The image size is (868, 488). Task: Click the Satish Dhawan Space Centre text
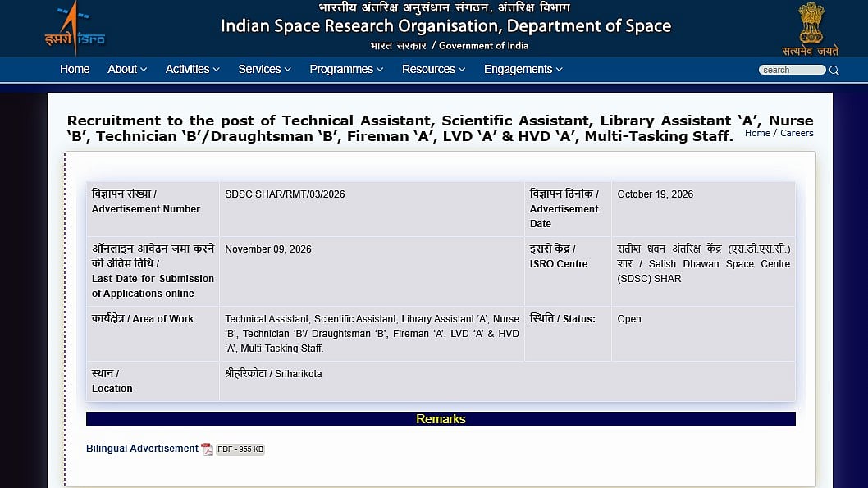click(x=704, y=264)
